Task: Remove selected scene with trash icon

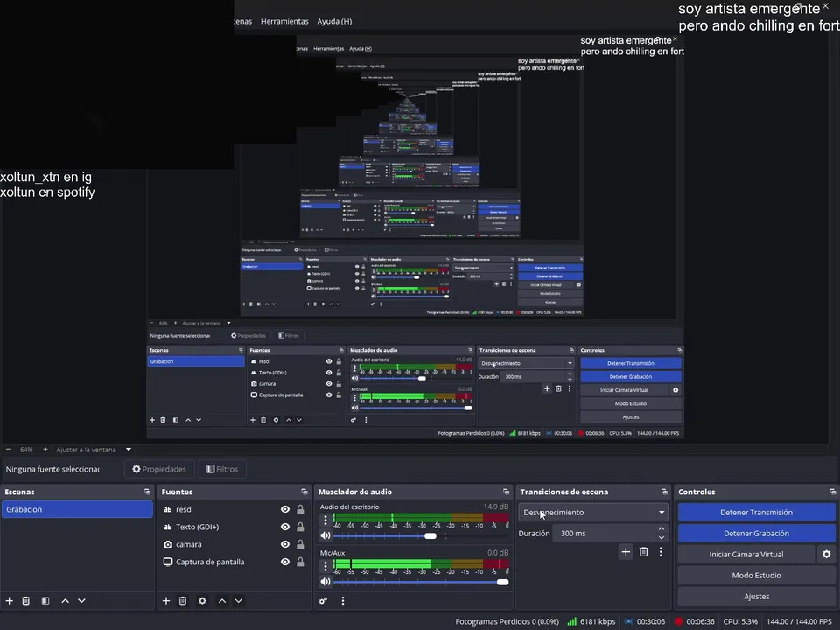Action: click(x=25, y=601)
